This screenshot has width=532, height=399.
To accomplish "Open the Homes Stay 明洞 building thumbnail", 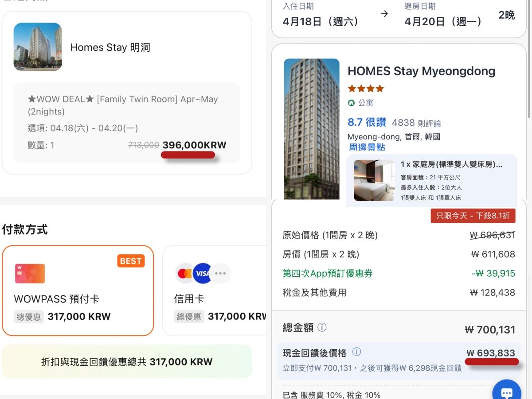I will [38, 47].
